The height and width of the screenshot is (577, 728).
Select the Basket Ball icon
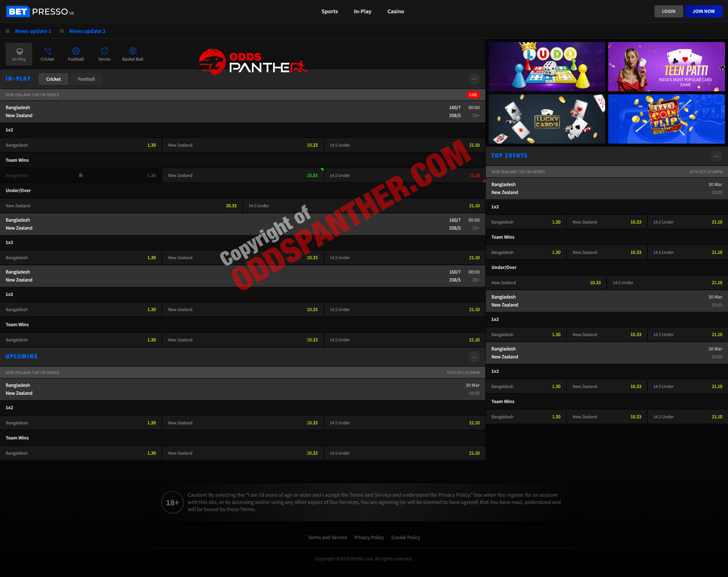click(133, 51)
